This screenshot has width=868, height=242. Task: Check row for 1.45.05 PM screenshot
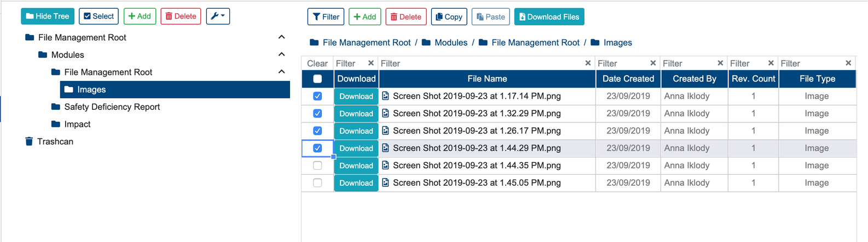317,183
